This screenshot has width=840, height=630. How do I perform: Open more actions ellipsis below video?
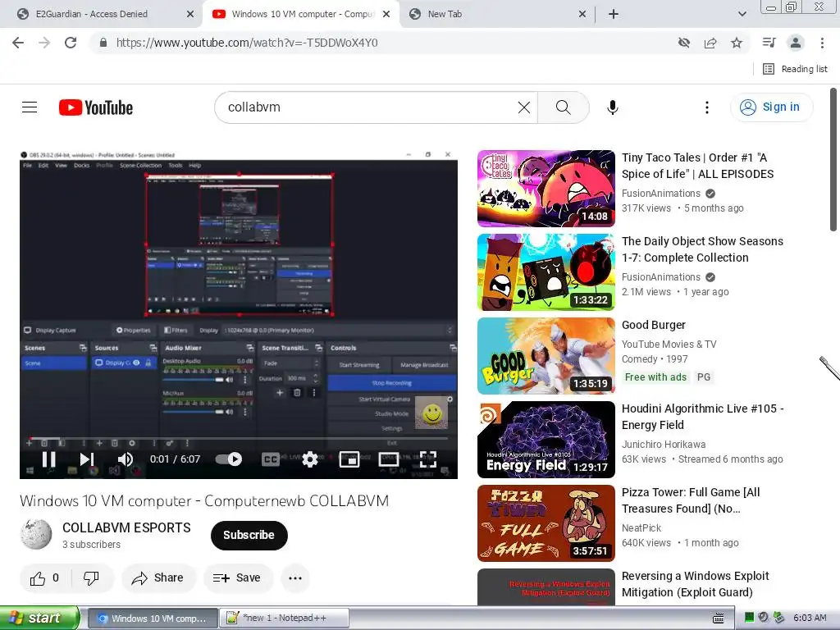click(x=295, y=578)
